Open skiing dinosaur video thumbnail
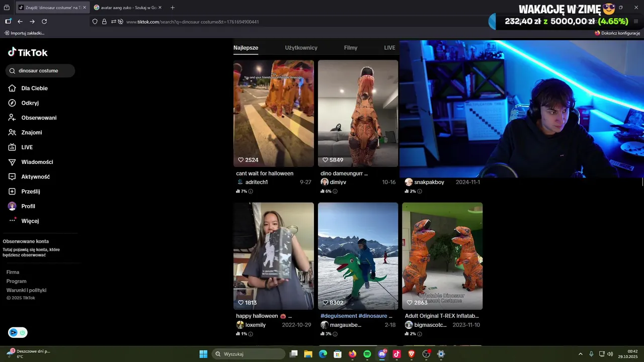Image resolution: width=644 pixels, height=362 pixels. coord(358,256)
